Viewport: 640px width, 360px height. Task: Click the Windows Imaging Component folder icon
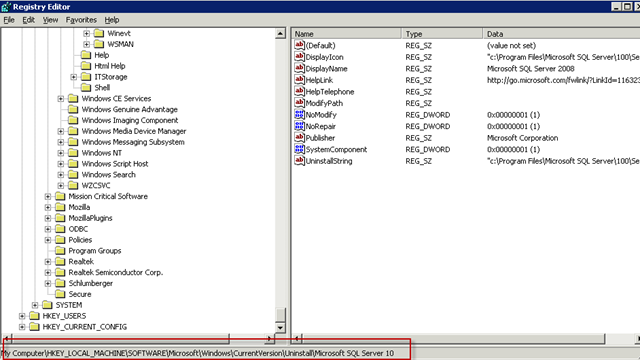(x=73, y=120)
